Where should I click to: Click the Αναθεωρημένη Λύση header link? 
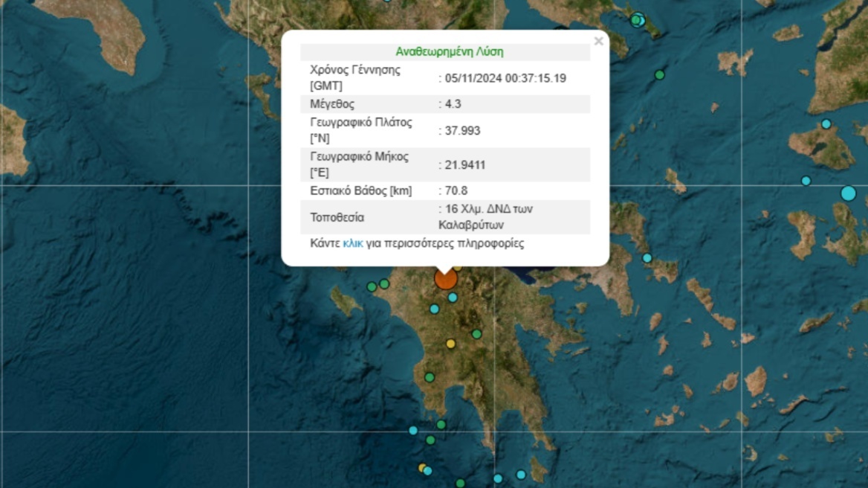click(x=448, y=51)
